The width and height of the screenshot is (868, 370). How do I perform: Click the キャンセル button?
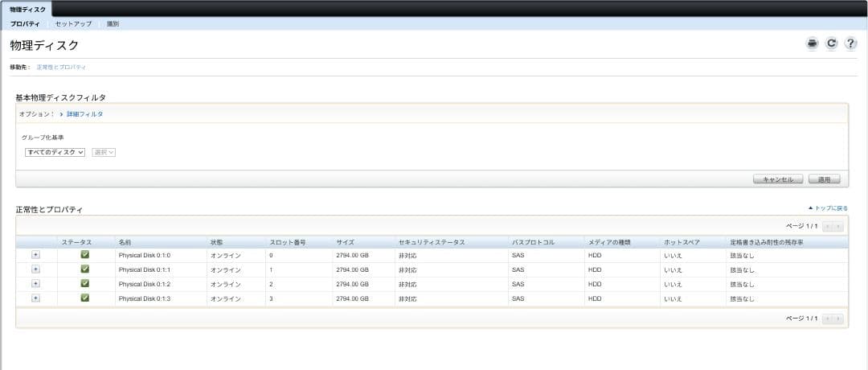(x=778, y=179)
